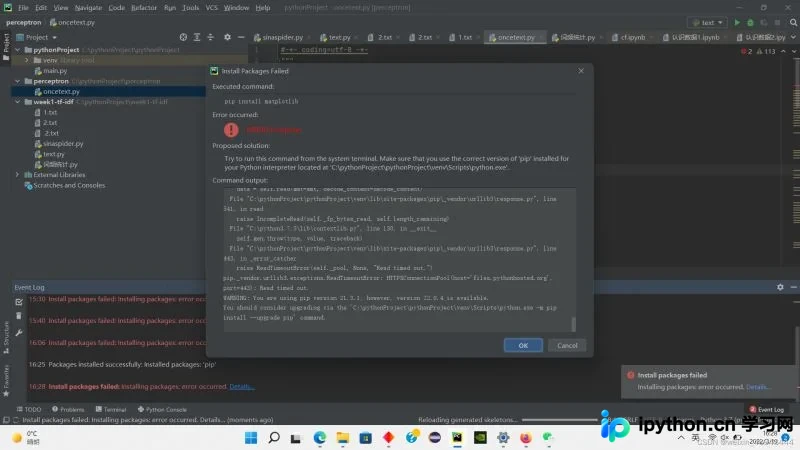
Task: Open Windows Start menu
Action: click(251, 438)
